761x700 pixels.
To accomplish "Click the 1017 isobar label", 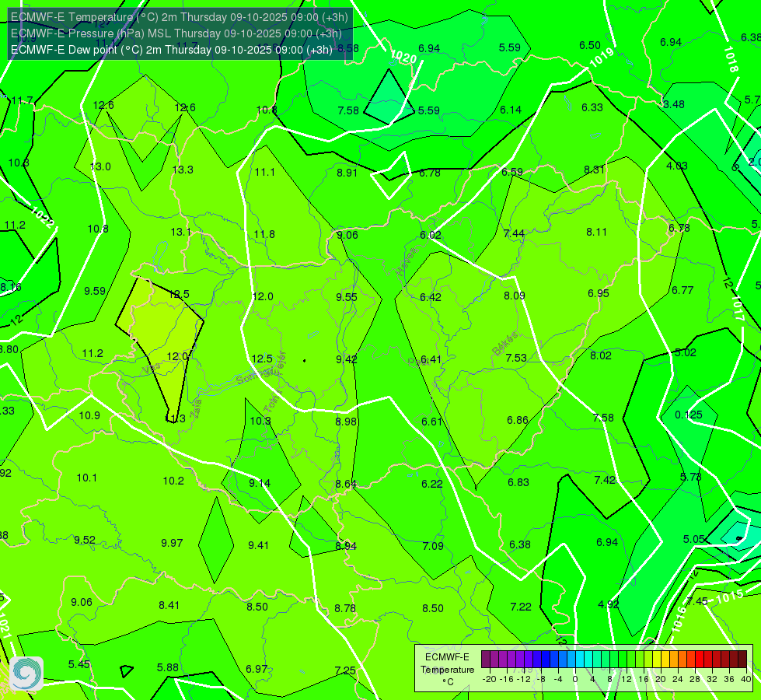I will 738,306.
